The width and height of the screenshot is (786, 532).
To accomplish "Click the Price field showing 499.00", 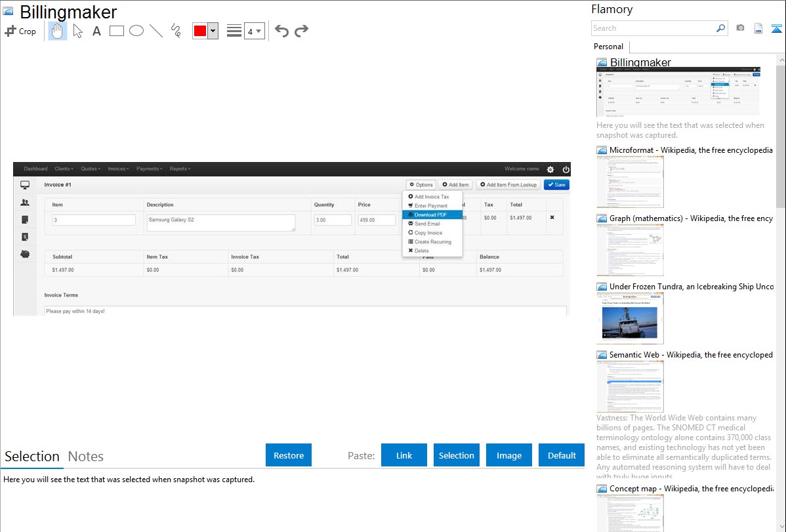I will click(x=377, y=220).
